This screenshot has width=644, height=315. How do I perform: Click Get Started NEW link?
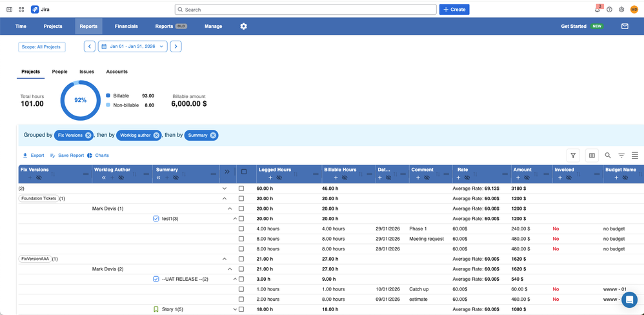[581, 26]
